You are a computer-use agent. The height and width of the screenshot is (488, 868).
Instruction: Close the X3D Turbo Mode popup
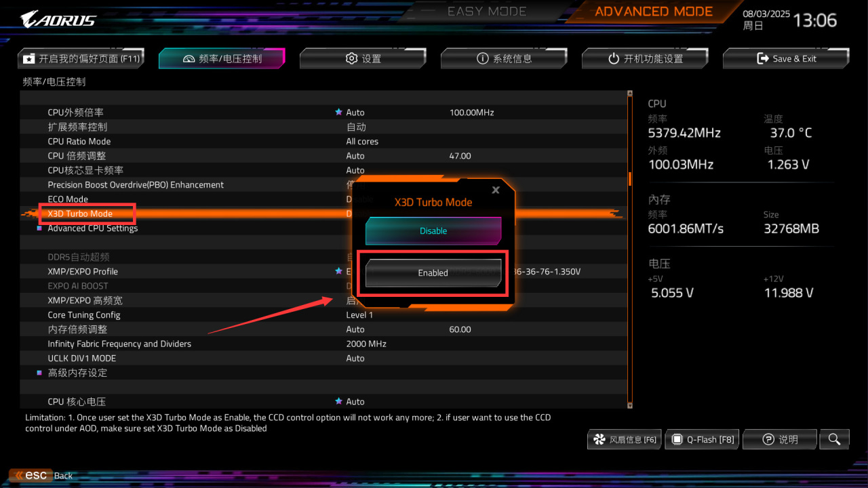click(x=496, y=190)
